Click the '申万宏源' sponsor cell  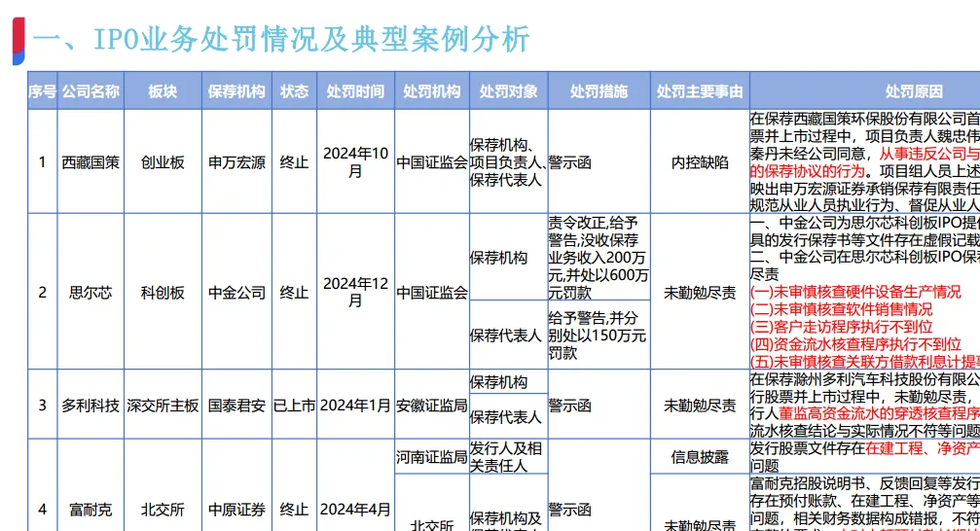(x=236, y=161)
